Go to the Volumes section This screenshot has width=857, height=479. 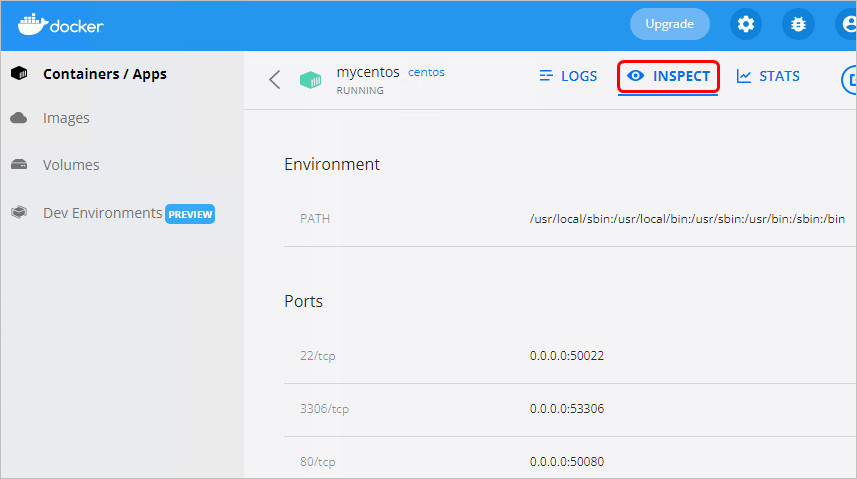coord(71,165)
